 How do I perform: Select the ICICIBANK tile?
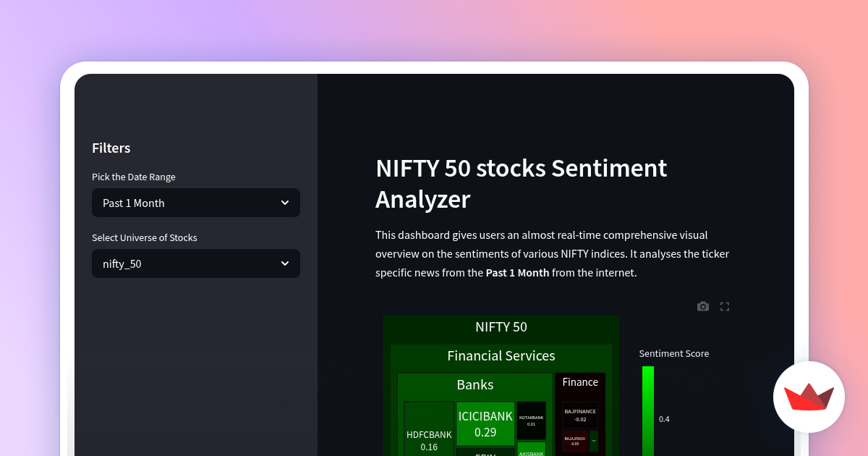(485, 424)
